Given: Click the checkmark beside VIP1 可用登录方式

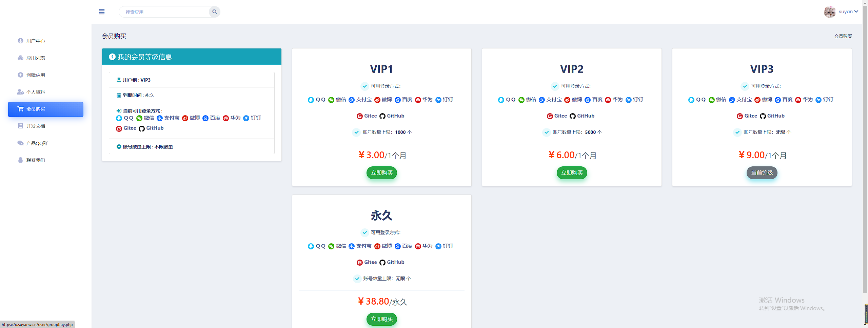Looking at the screenshot, I should coord(365,86).
